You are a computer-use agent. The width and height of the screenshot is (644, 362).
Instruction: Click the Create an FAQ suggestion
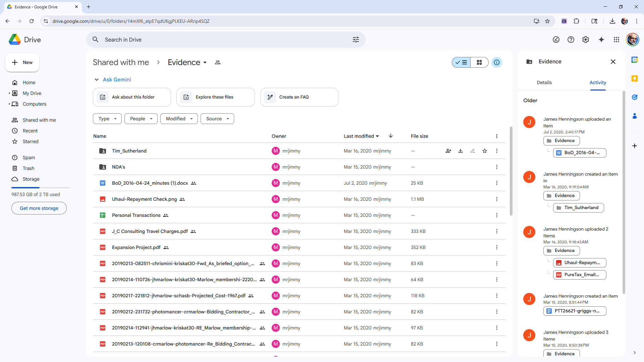(299, 97)
